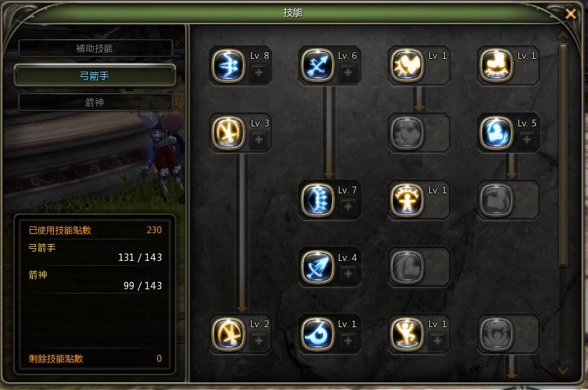Select the Lv. 7 blue bow skill icon

(317, 200)
